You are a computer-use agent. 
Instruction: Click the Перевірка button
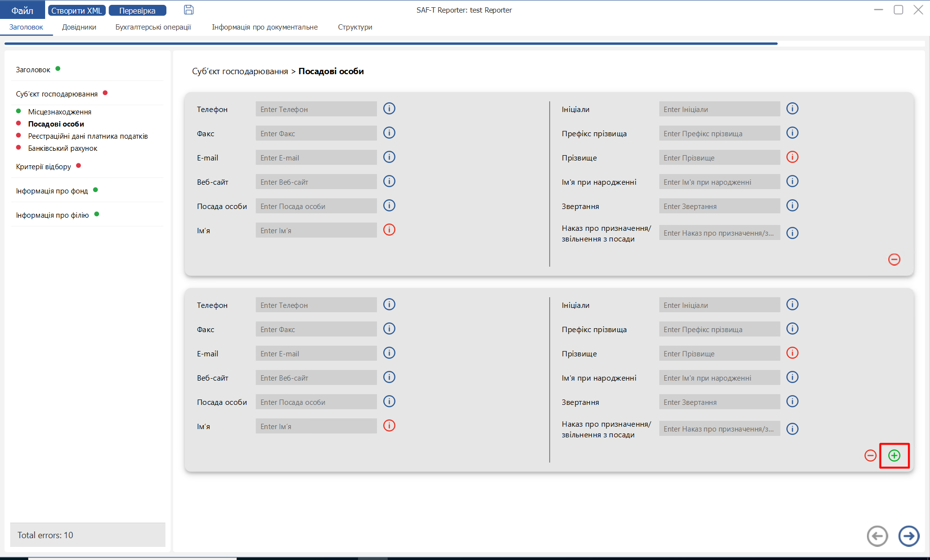pos(137,10)
